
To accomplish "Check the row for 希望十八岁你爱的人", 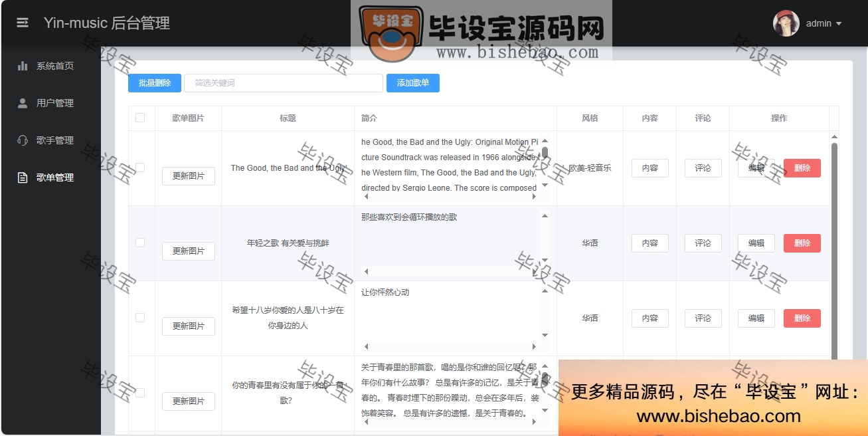I will [x=140, y=318].
